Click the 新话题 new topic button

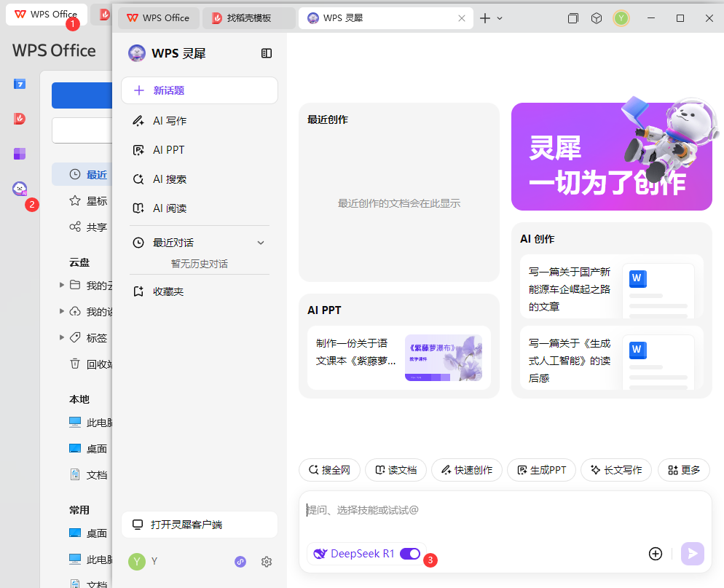pyautogui.click(x=200, y=90)
